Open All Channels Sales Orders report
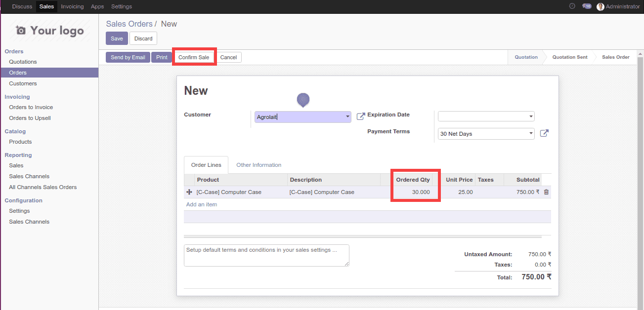The image size is (644, 310). 43,187
